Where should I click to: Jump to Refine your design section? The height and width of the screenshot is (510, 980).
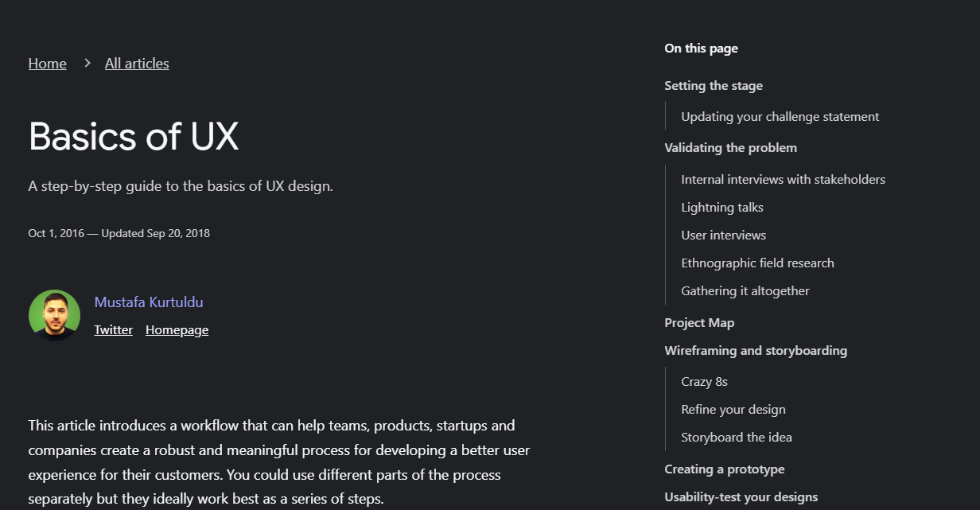(733, 409)
